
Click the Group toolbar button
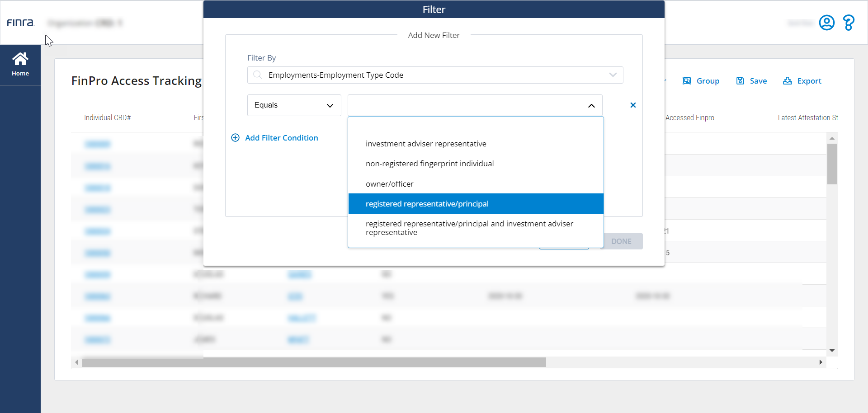[x=701, y=81]
